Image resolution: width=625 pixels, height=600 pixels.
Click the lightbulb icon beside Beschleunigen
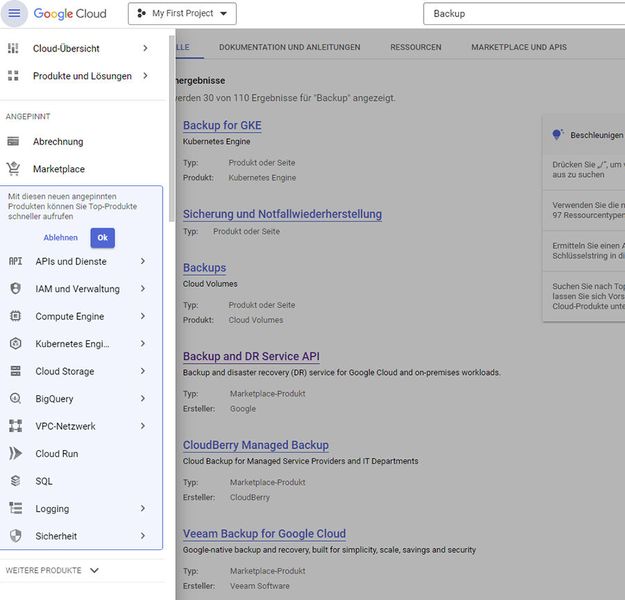(557, 135)
